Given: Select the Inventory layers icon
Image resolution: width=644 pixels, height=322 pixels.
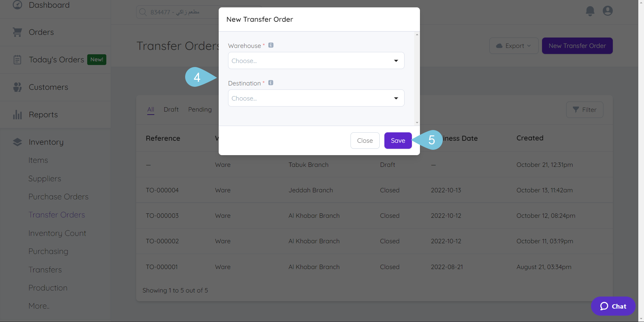Looking at the screenshot, I should pos(17,142).
